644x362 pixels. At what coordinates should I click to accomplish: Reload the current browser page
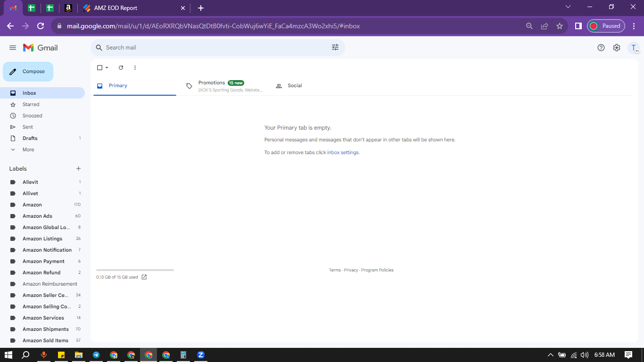[x=41, y=26]
